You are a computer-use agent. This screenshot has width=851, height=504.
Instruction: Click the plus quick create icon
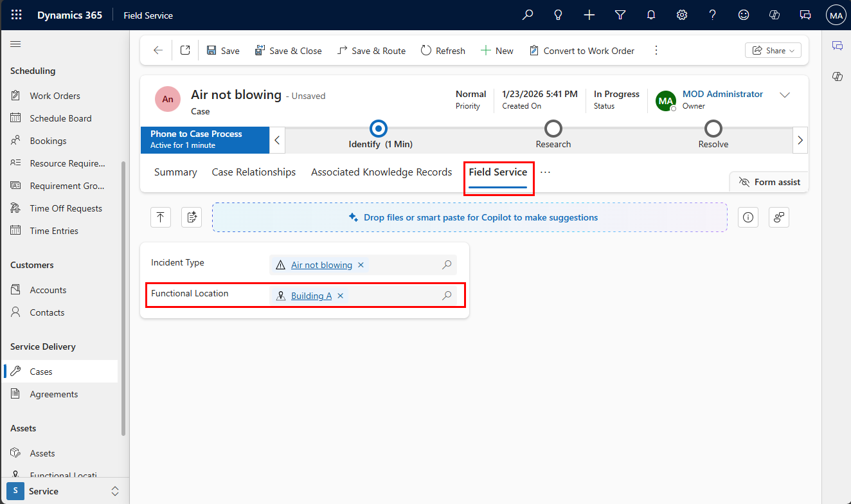(589, 15)
